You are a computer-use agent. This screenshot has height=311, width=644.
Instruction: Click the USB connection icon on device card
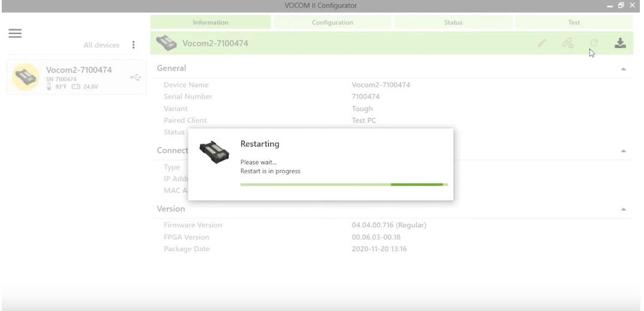(135, 77)
